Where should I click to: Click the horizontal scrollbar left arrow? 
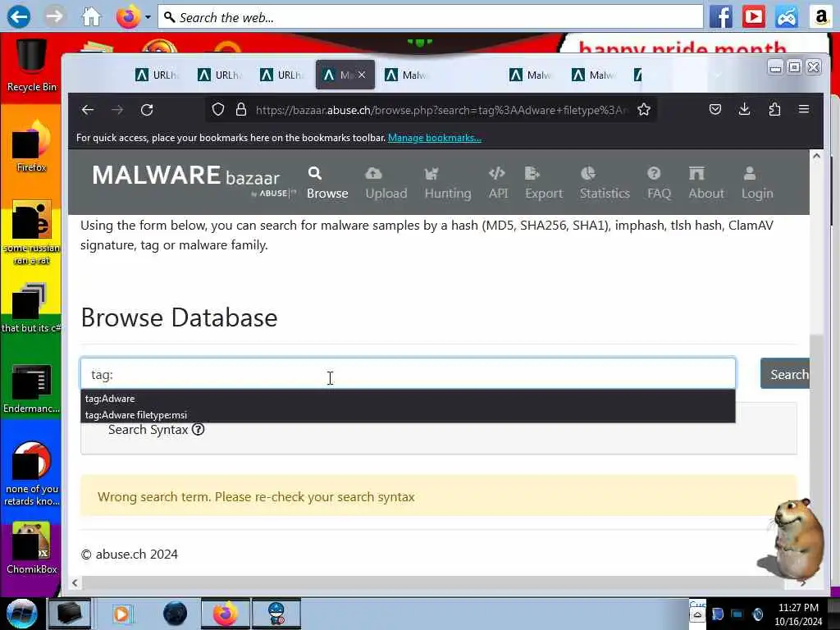click(75, 583)
